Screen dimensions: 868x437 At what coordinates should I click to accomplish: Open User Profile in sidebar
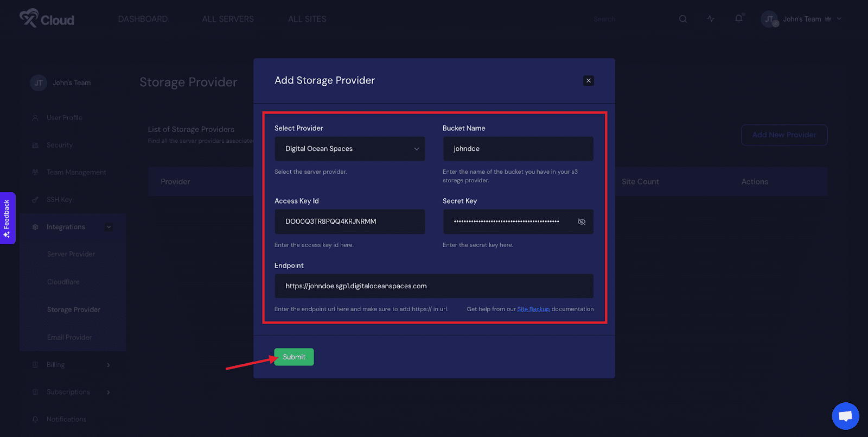[65, 117]
